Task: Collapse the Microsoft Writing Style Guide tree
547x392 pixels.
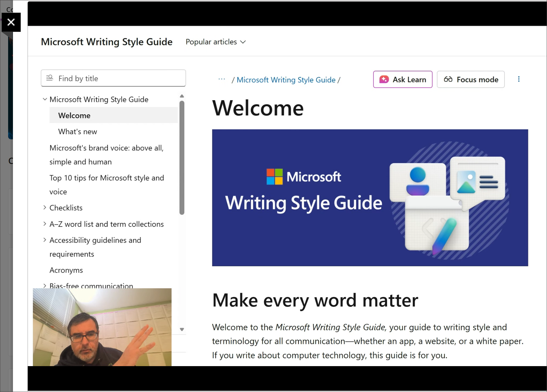Action: click(x=45, y=99)
